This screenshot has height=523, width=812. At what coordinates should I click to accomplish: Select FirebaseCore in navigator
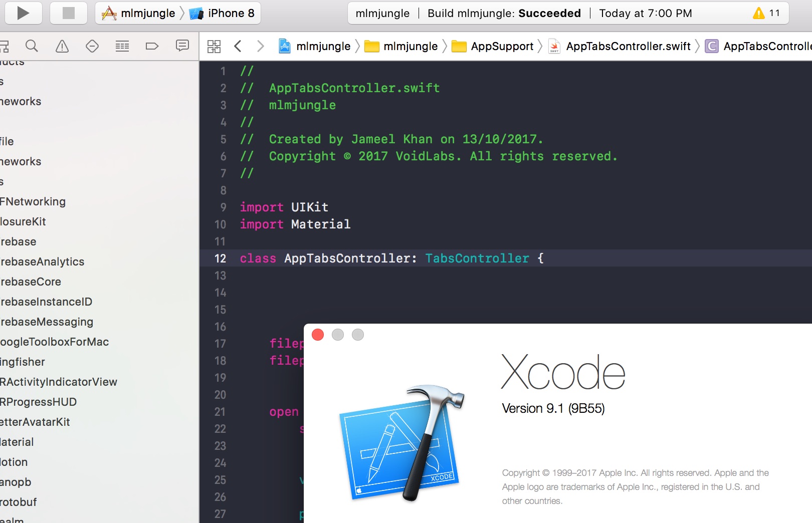tap(31, 282)
